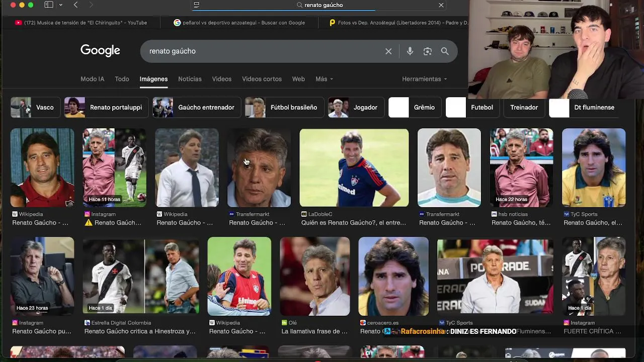644x362 pixels.
Task: Open 'Renato Gaúcho critica a Hinestroza' link
Action: click(x=140, y=331)
